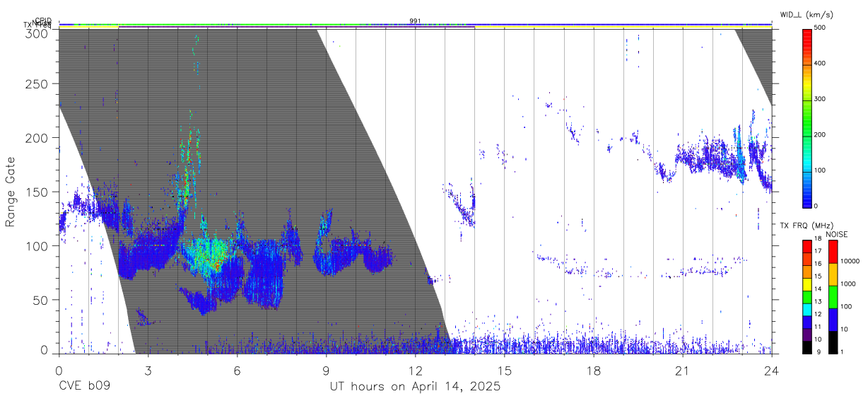Image resolution: width=868 pixels, height=401 pixels.
Task: Click range gate axis '200' tick label
Action: [37, 138]
